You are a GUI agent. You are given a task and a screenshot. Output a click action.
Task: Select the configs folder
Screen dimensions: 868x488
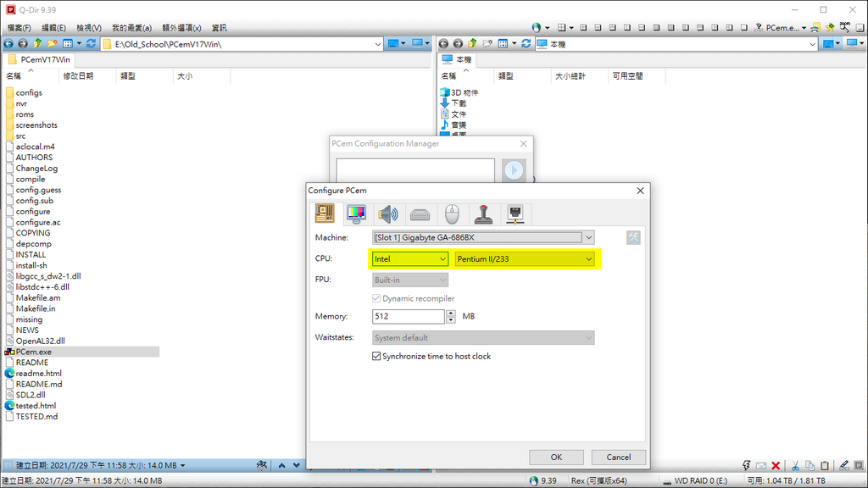point(29,92)
